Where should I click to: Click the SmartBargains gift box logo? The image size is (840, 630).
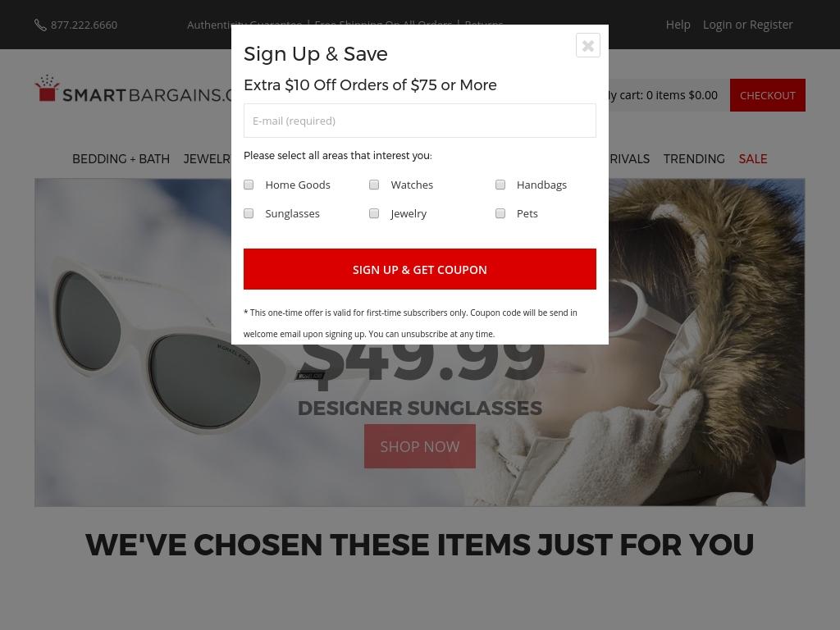[x=47, y=89]
